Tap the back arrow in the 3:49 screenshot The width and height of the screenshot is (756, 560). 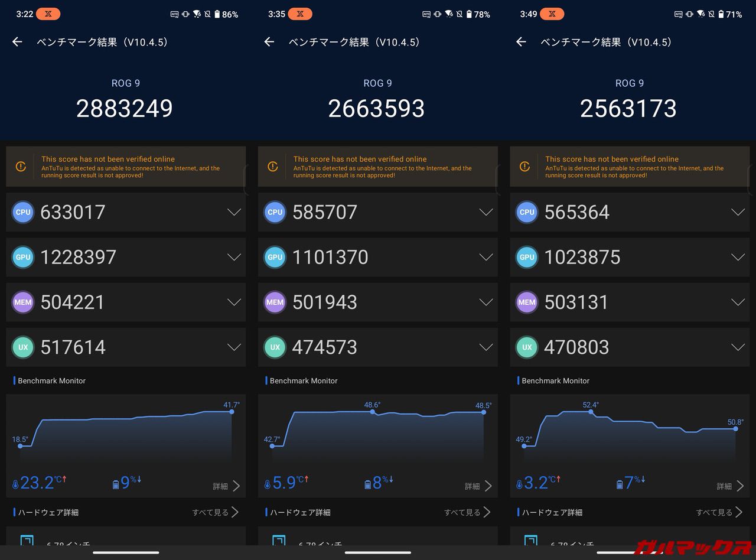521,42
